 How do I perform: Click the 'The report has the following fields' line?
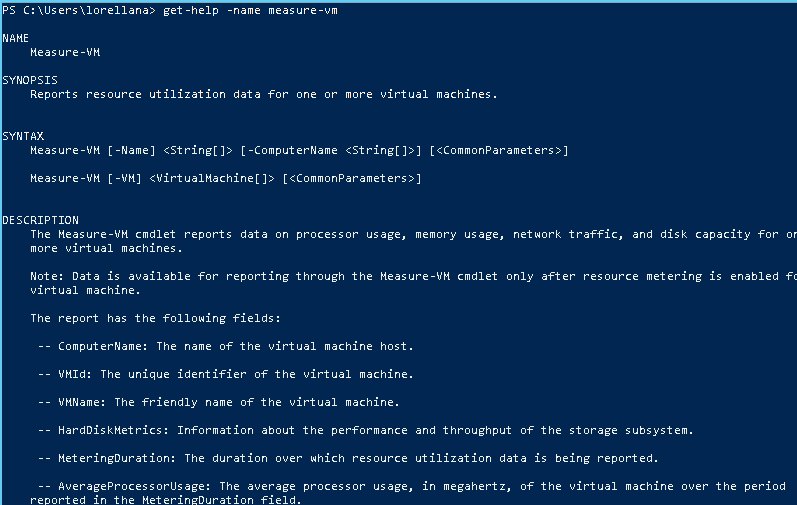156,319
